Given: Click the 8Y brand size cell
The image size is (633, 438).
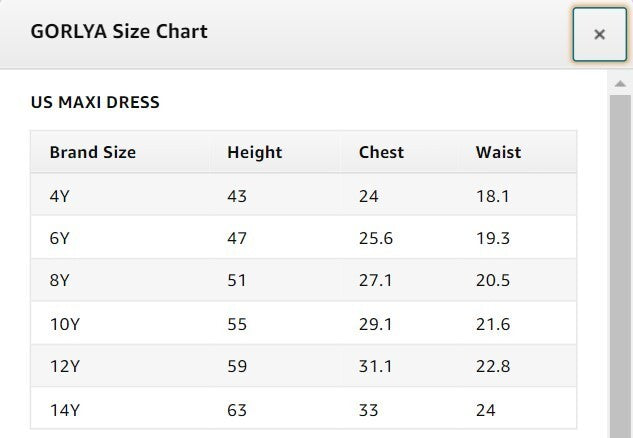Looking at the screenshot, I should coord(59,280).
